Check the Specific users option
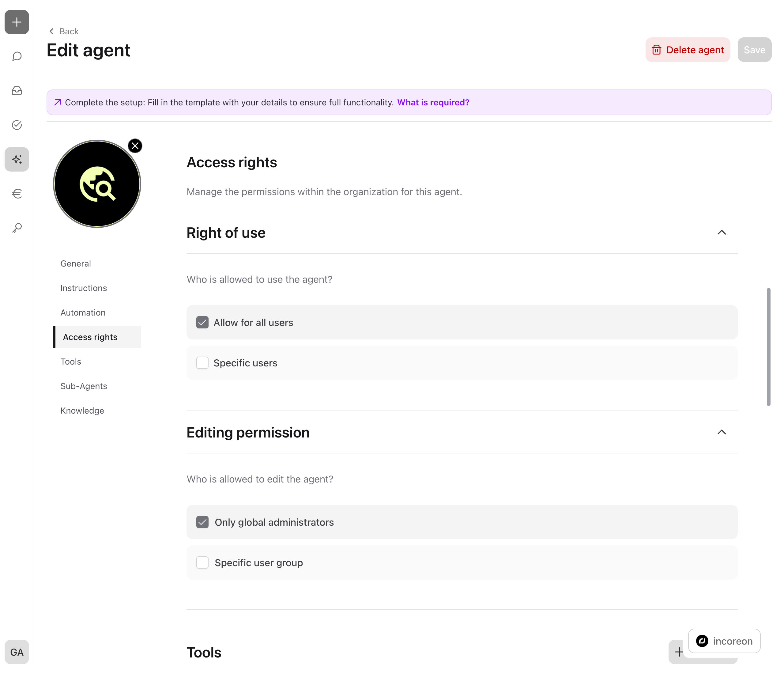784x674 pixels. pyautogui.click(x=202, y=363)
